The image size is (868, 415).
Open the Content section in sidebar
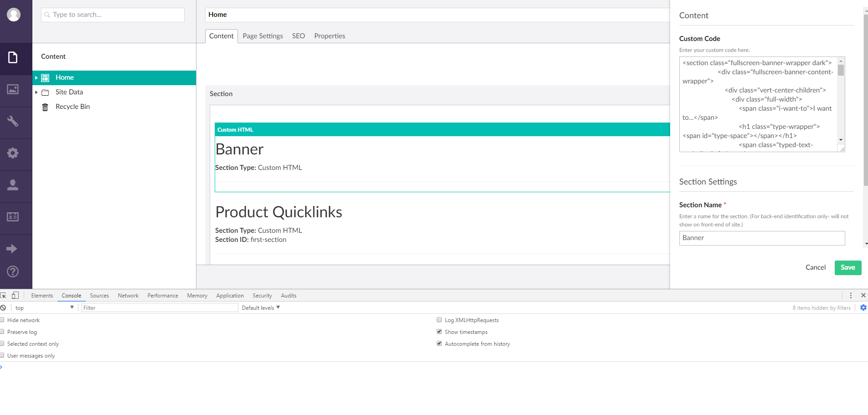coord(13,57)
